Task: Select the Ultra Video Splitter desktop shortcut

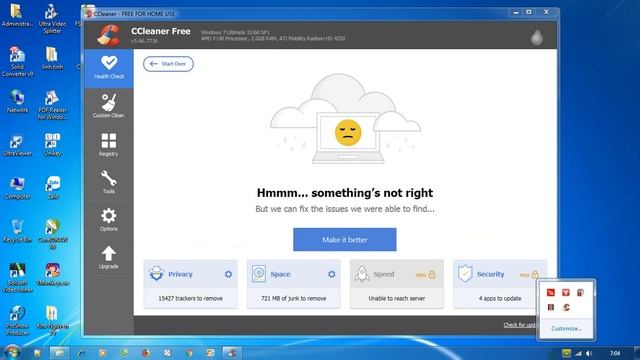Action: 52,18
